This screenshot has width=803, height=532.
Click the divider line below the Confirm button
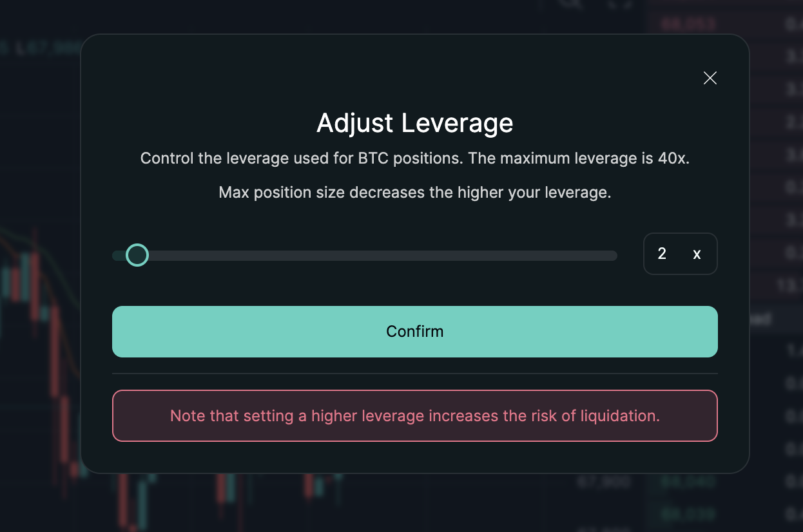pyautogui.click(x=414, y=374)
